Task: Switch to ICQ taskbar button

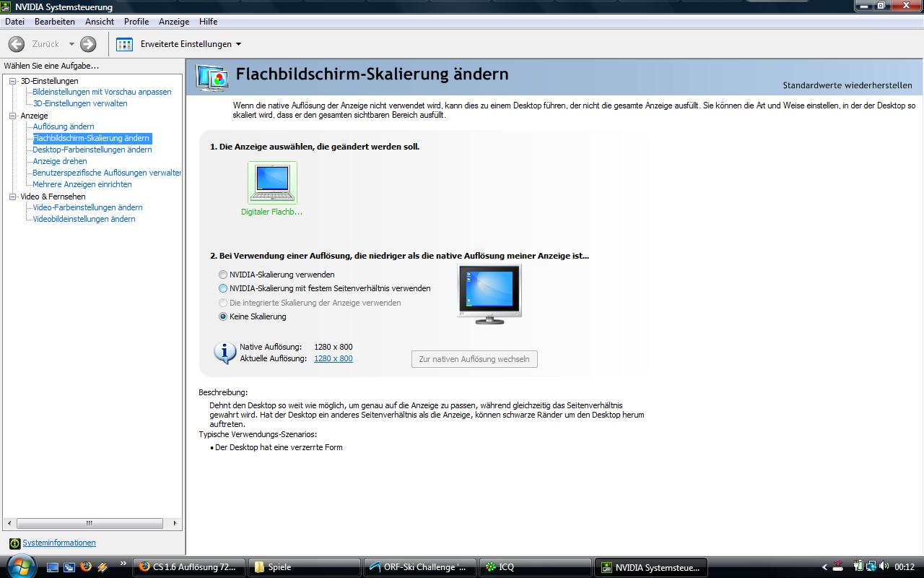Action: 536,567
